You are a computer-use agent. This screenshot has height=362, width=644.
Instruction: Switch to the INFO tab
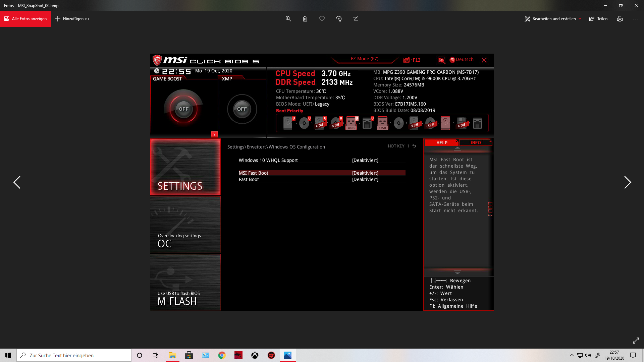click(x=476, y=142)
